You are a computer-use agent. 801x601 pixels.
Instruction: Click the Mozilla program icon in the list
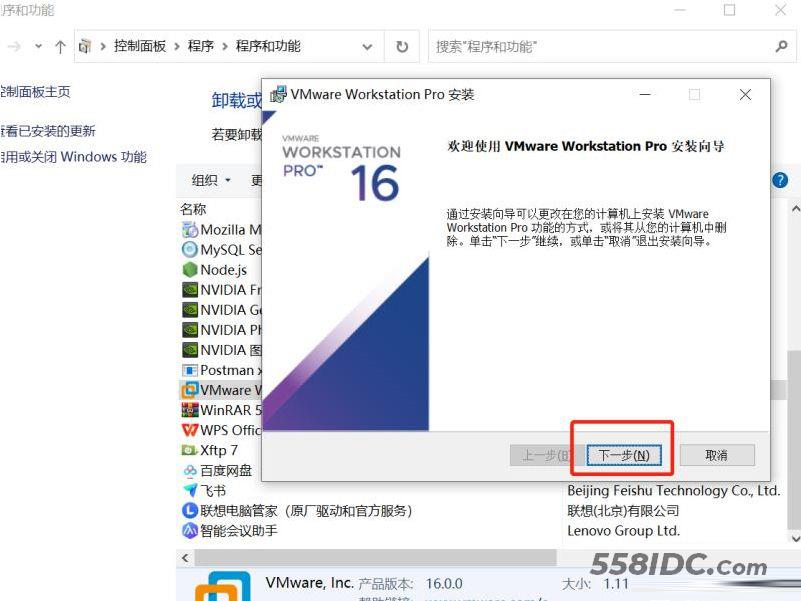pyautogui.click(x=190, y=230)
